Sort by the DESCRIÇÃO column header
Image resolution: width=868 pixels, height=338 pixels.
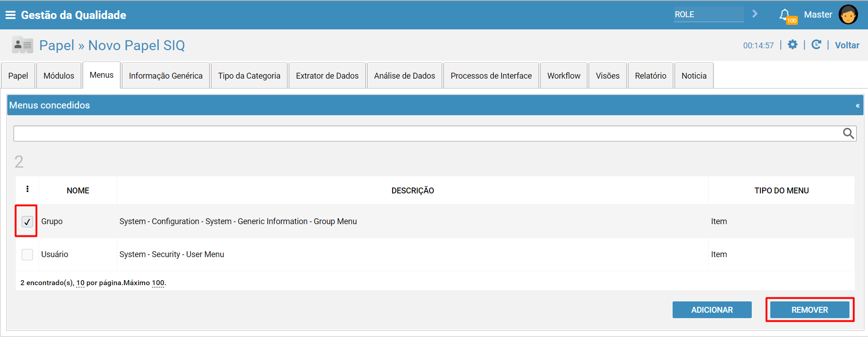coord(413,191)
